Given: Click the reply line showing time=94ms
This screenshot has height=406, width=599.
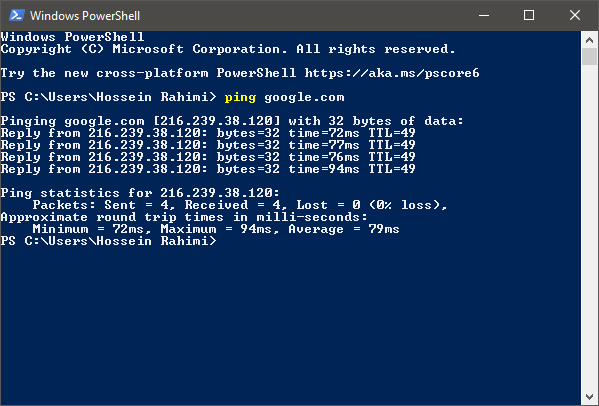Looking at the screenshot, I should [x=208, y=169].
